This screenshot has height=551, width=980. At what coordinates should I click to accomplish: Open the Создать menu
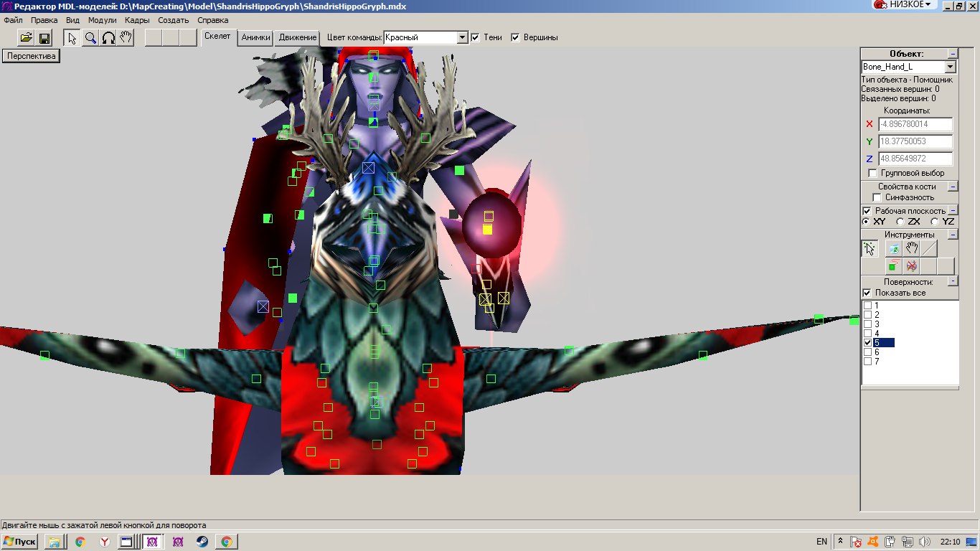[174, 20]
